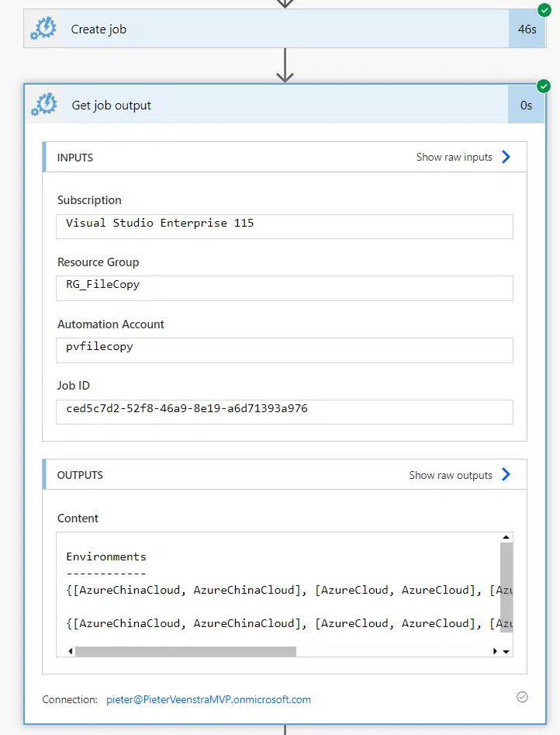Click Show raw outputs link
Image resolution: width=560 pixels, height=735 pixels.
tap(451, 475)
